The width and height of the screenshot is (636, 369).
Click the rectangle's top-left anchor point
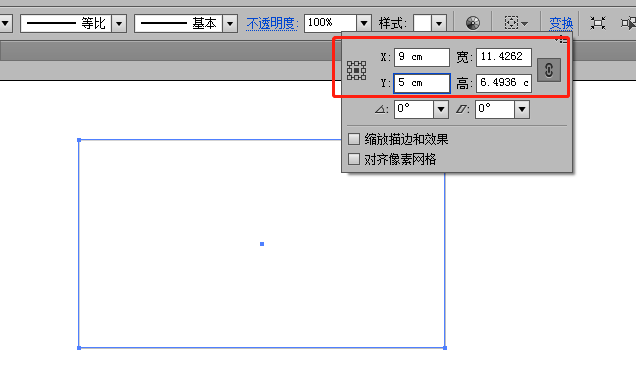79,140
